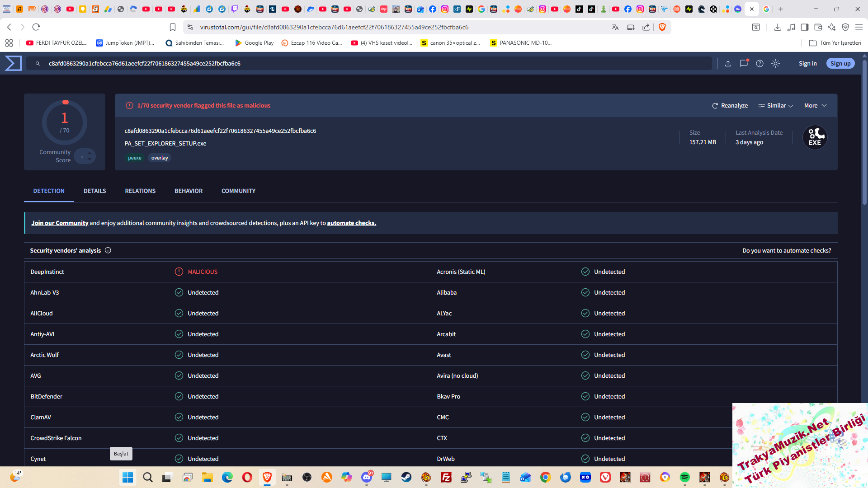
Task: Open the automate checks link
Action: coord(351,223)
